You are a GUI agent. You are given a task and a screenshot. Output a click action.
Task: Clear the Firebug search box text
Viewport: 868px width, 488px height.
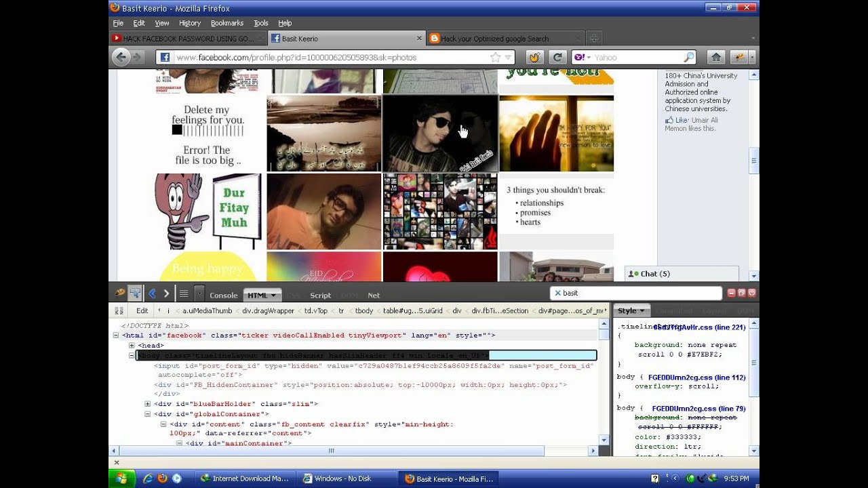[x=557, y=293]
